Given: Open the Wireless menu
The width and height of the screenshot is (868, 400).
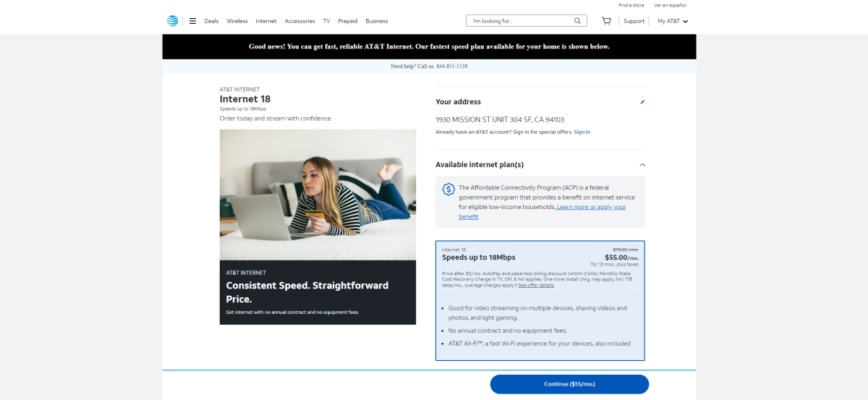Looking at the screenshot, I should point(237,21).
